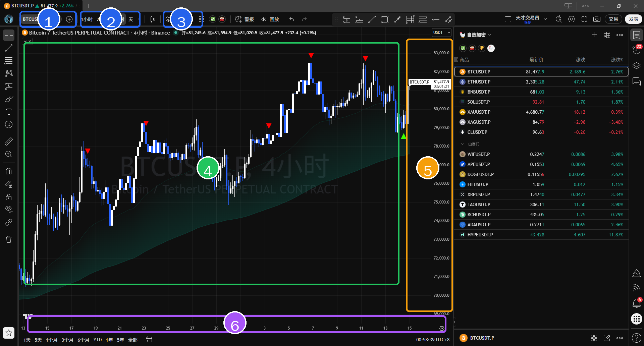Enter fullscreen chart mode
Screen dimensions: 644x346
pyautogui.click(x=584, y=19)
